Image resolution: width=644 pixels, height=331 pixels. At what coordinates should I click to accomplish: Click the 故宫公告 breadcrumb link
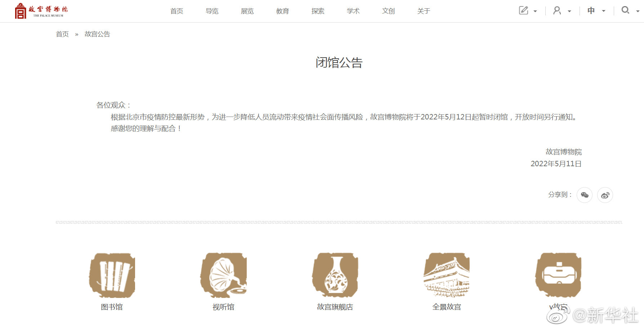tap(97, 34)
